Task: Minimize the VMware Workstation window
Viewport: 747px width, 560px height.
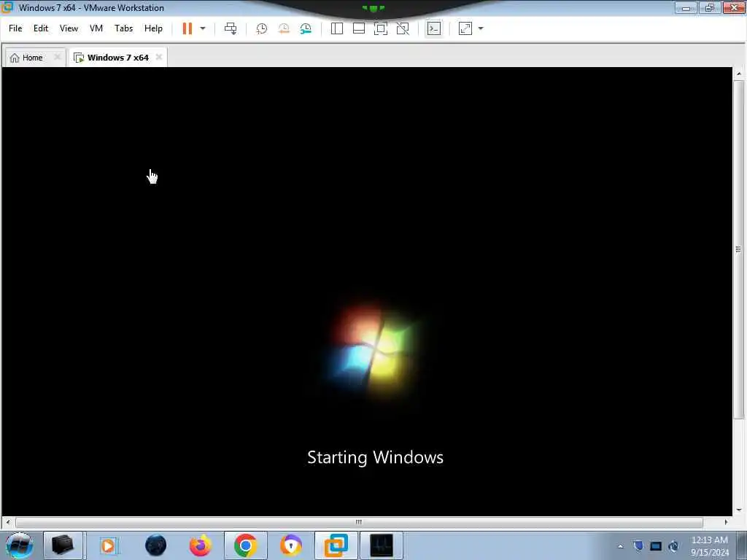Action: [686, 7]
